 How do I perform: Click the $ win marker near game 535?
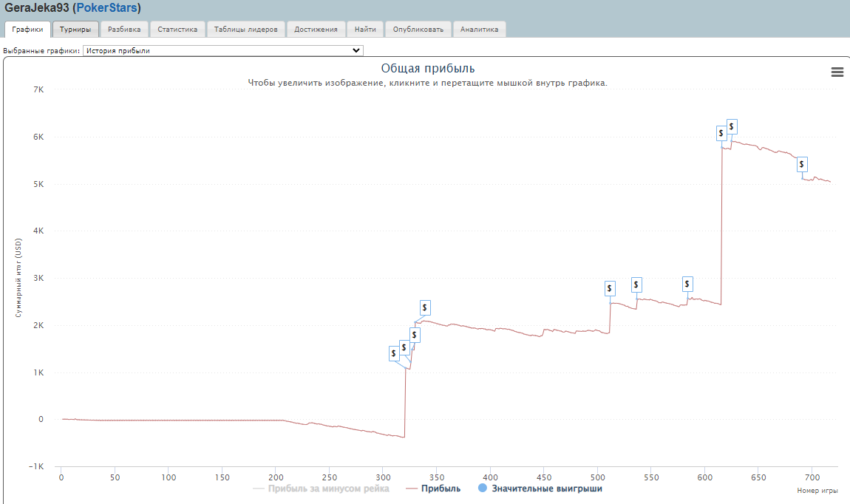636,285
